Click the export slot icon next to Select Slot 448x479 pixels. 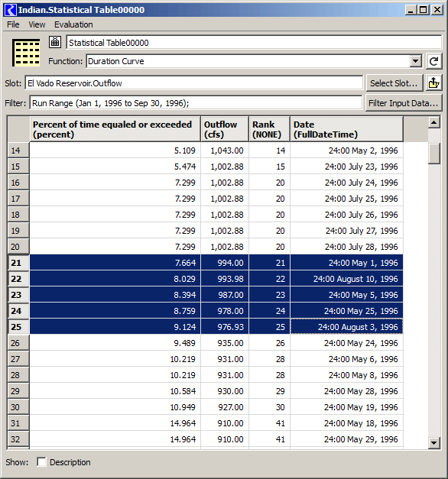433,83
